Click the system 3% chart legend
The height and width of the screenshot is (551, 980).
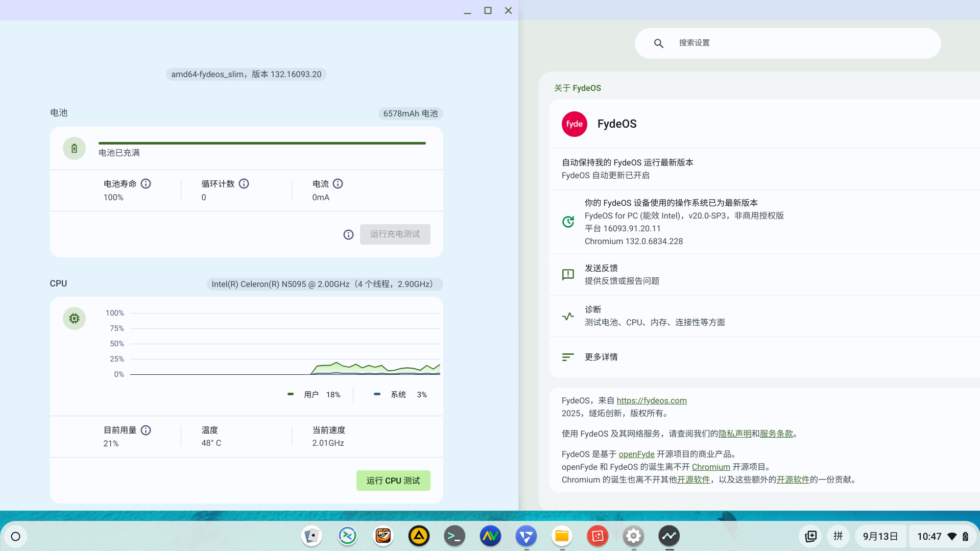(x=400, y=395)
